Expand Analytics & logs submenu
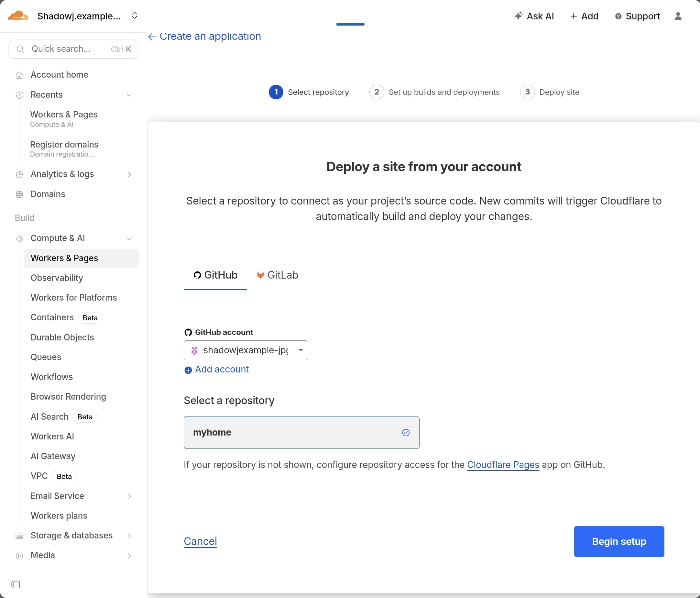This screenshot has height=598, width=700. [129, 174]
